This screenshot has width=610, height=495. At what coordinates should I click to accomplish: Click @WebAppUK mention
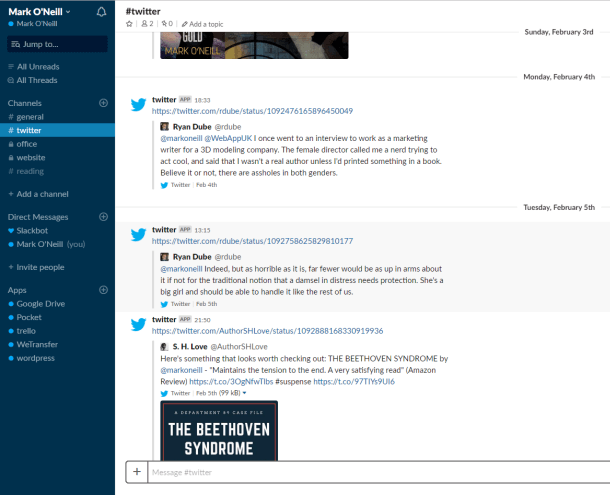click(x=228, y=138)
